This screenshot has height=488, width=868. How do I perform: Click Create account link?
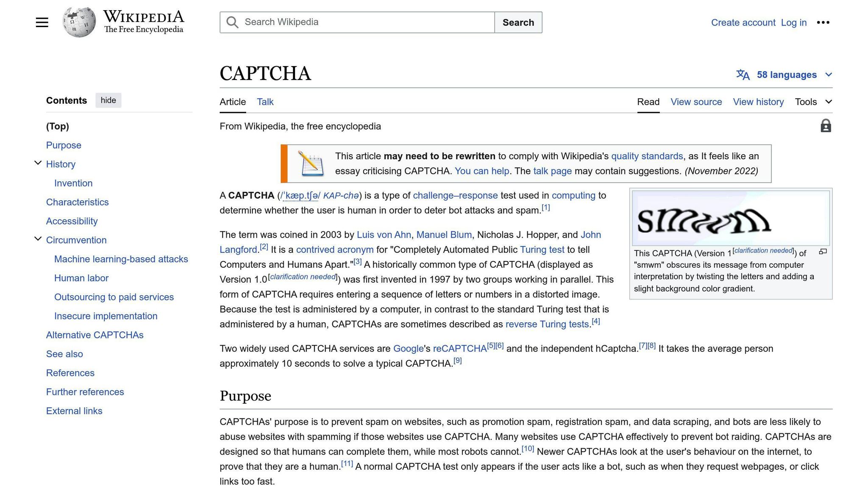[743, 22]
